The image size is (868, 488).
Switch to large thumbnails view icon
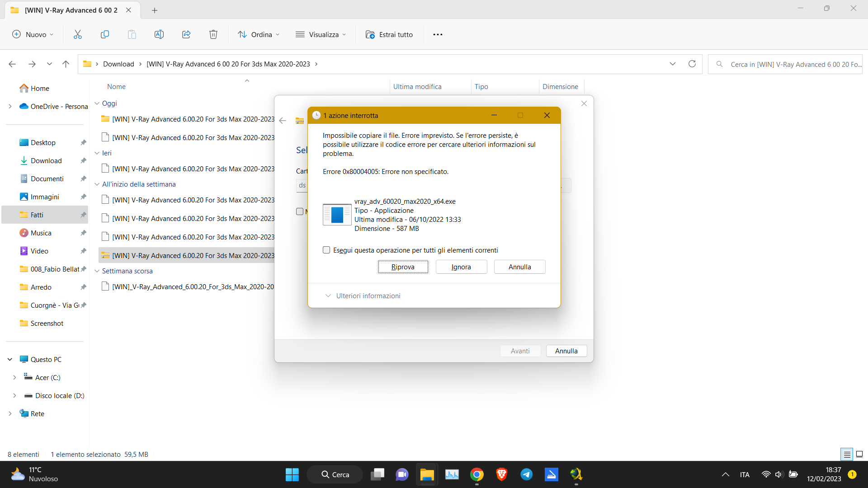(x=859, y=454)
